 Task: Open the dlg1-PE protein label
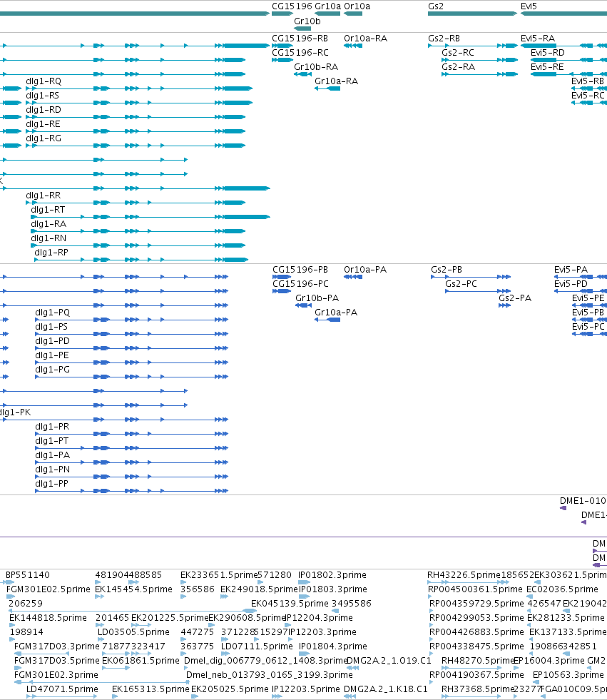click(x=52, y=355)
